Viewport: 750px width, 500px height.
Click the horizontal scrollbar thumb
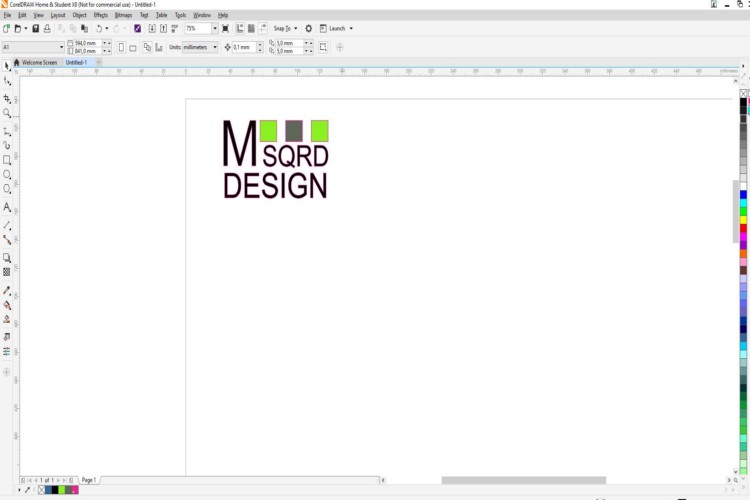pyautogui.click(x=523, y=480)
